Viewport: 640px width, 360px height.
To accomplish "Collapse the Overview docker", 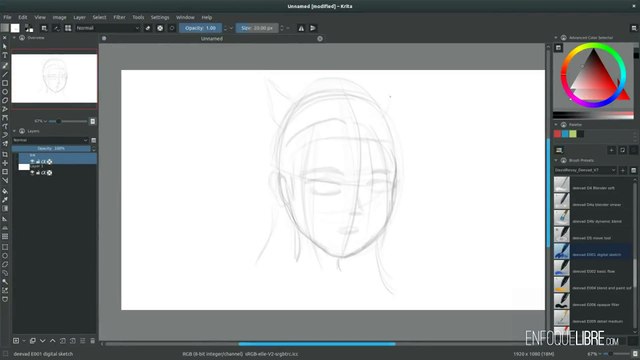I will [14, 38].
